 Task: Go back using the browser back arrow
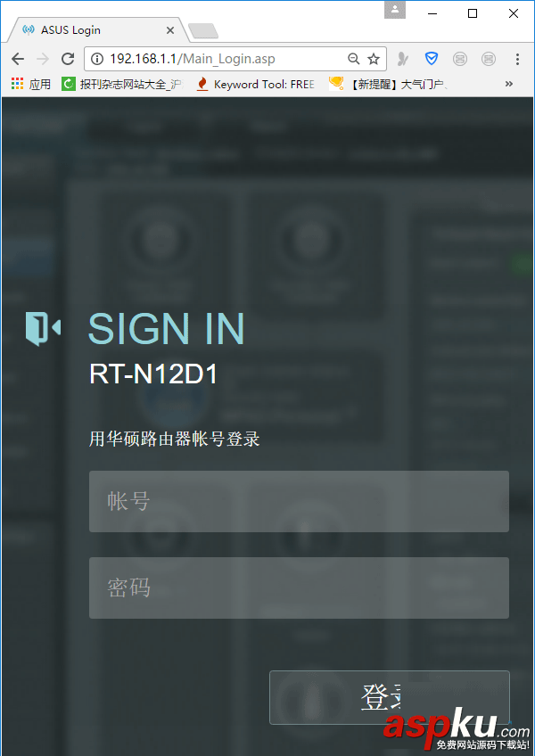coord(18,59)
